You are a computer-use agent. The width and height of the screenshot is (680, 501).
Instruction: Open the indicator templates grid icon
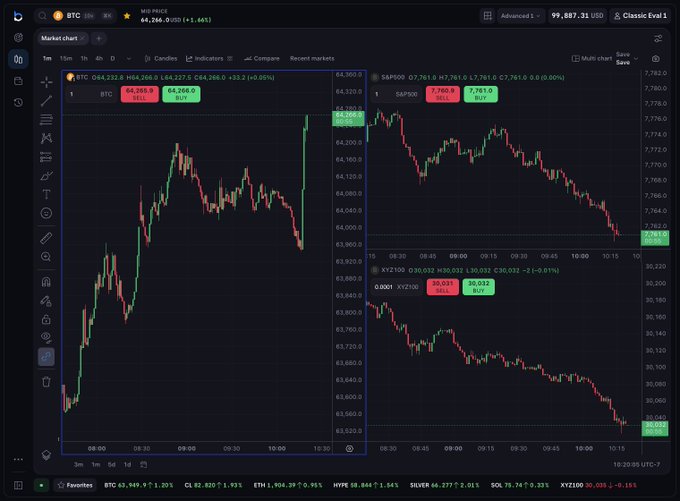pos(230,59)
